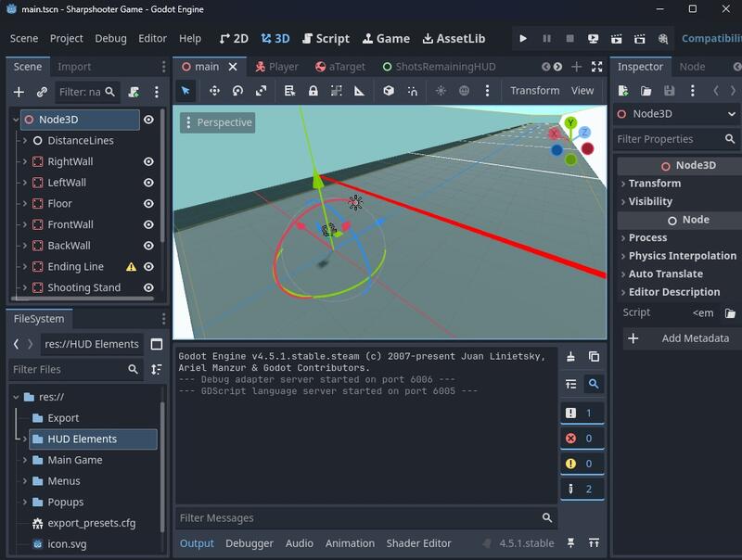This screenshot has height=560, width=742.
Task: Select the Scale Mode tool
Action: (x=261, y=90)
